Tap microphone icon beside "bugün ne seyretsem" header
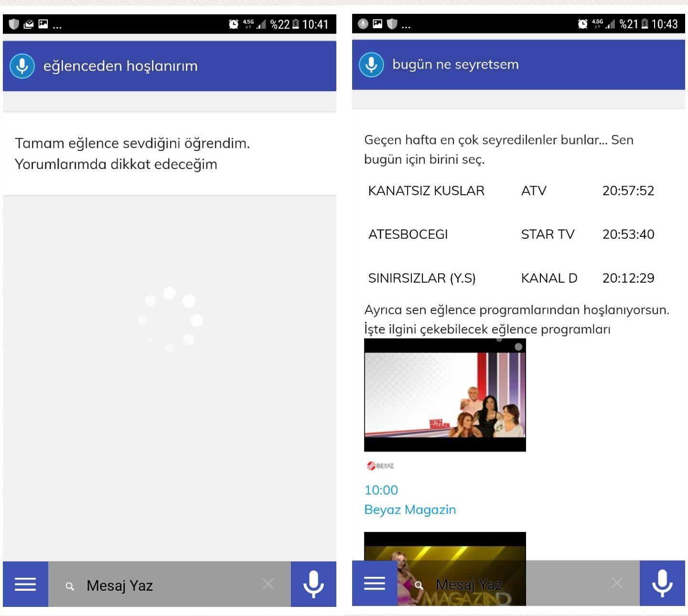The height and width of the screenshot is (616, 688). [x=371, y=64]
